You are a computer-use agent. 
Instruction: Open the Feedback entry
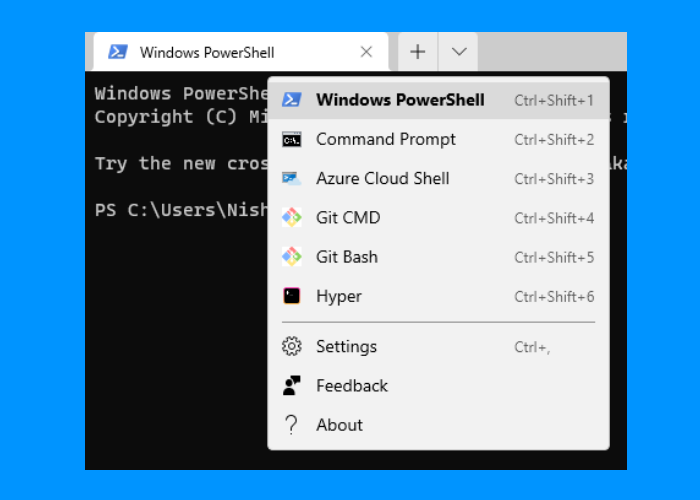[438, 386]
